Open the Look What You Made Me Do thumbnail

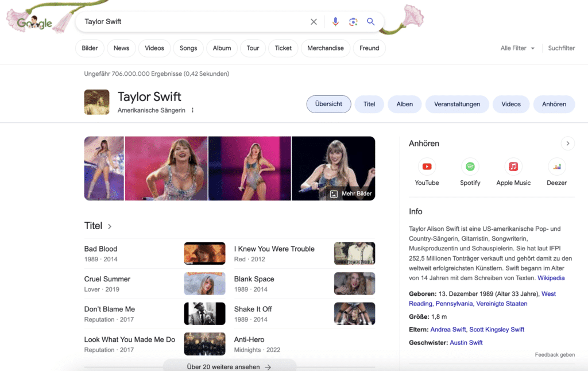pos(205,344)
